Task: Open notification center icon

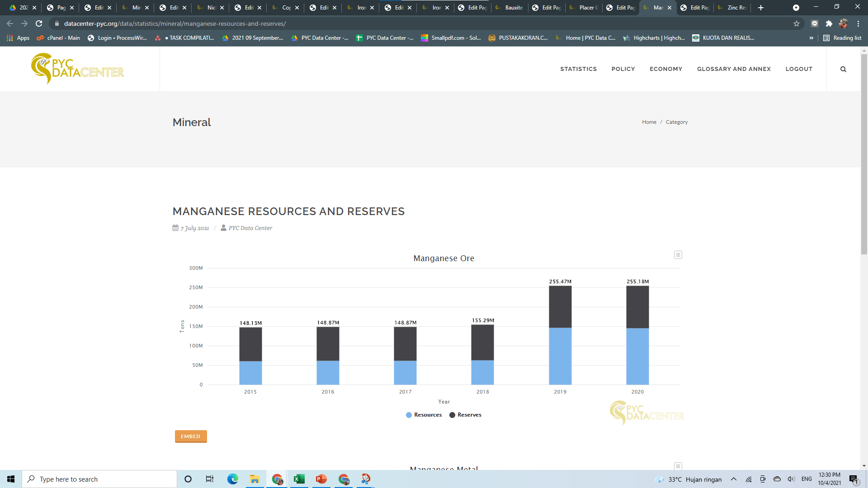Action: [x=854, y=479]
